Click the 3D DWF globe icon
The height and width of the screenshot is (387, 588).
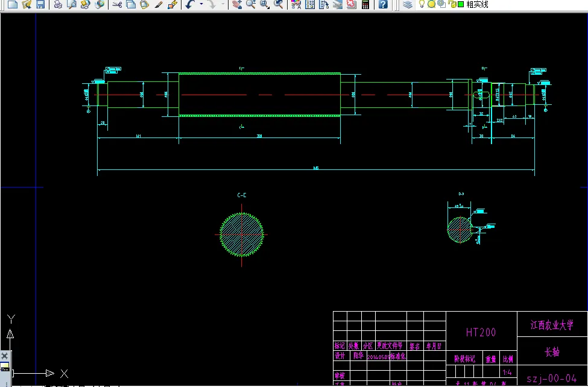[100, 4]
